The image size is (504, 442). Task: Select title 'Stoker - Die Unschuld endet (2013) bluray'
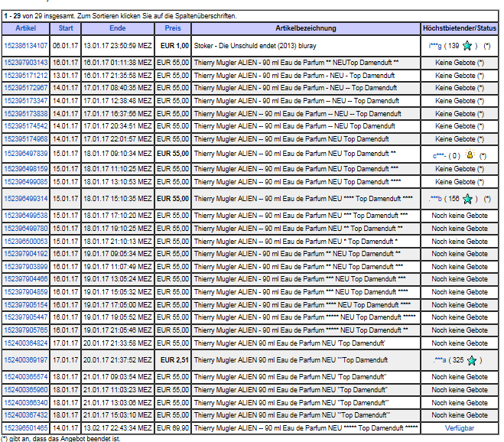255,46
